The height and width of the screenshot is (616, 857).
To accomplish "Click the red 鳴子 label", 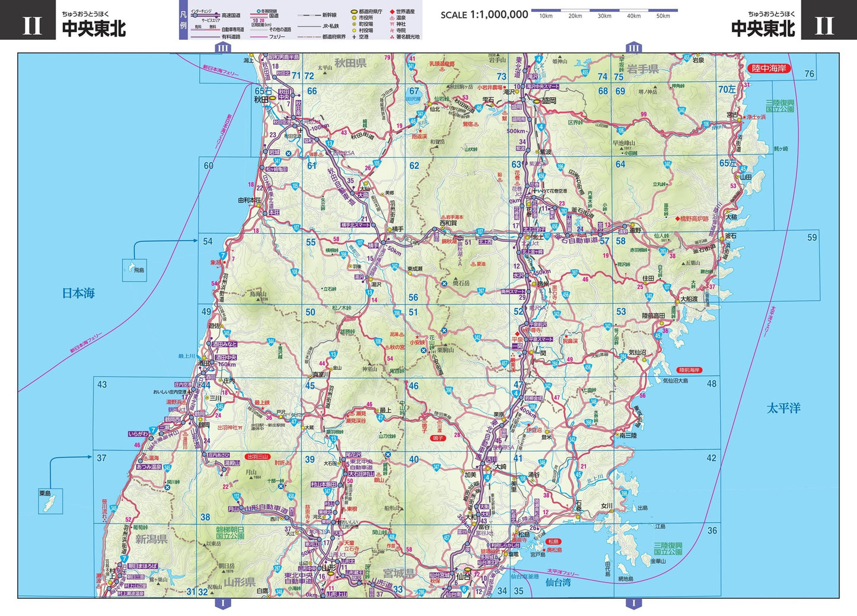I will tap(438, 438).
